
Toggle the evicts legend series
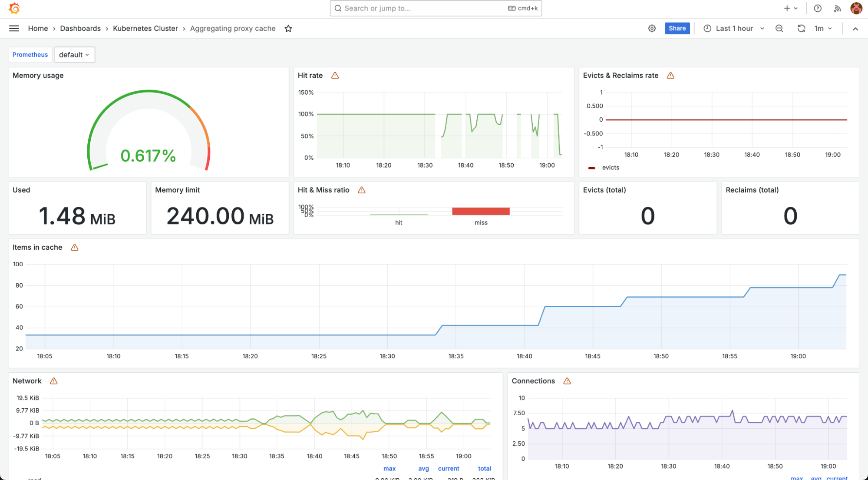pos(610,168)
